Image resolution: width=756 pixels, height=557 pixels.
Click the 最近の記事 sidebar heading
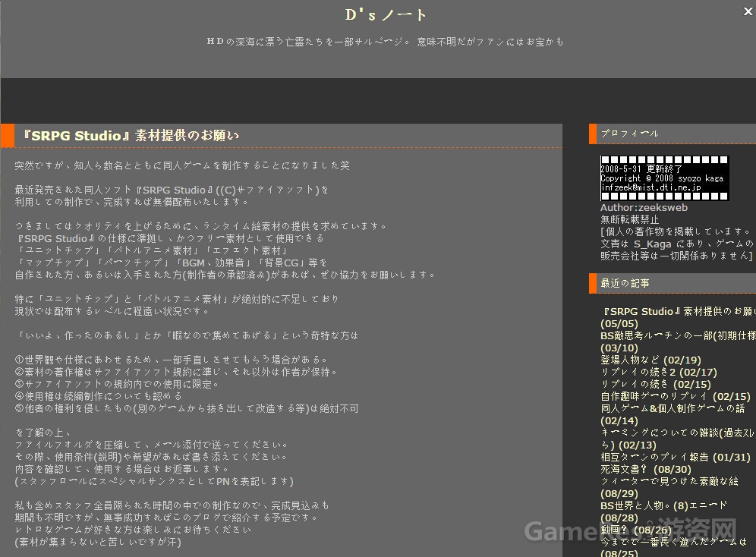click(625, 283)
